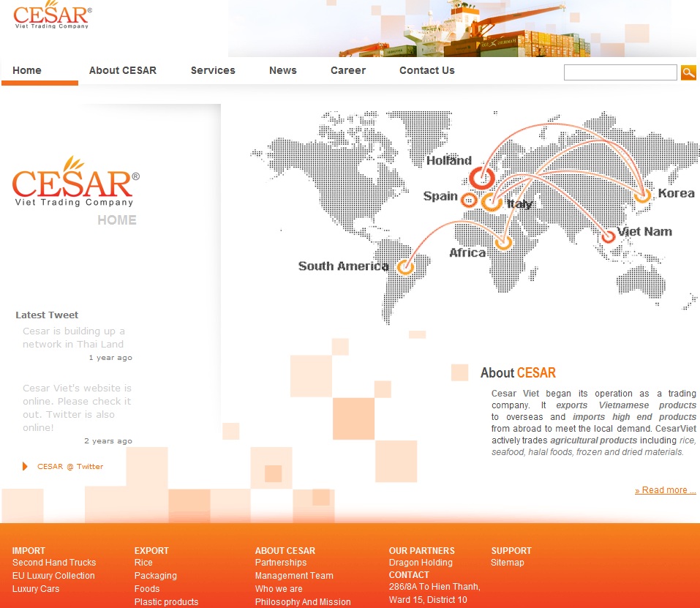This screenshot has height=608, width=700.
Task: Open the Contact Us page
Action: [x=426, y=70]
